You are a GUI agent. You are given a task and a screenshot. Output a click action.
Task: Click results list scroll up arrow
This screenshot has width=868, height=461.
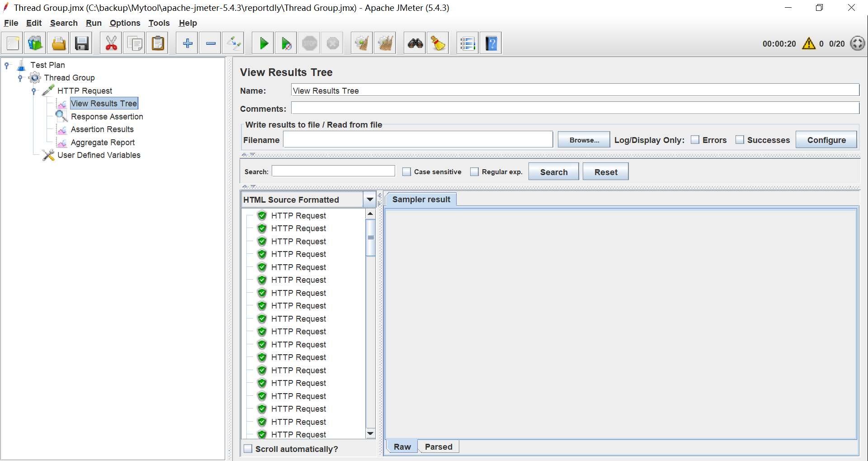click(370, 214)
